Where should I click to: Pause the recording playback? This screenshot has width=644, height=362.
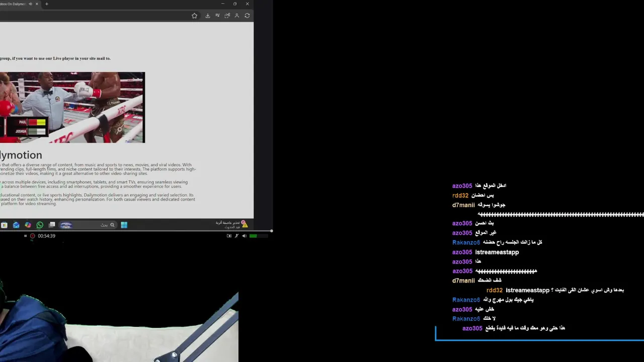pyautogui.click(x=25, y=236)
